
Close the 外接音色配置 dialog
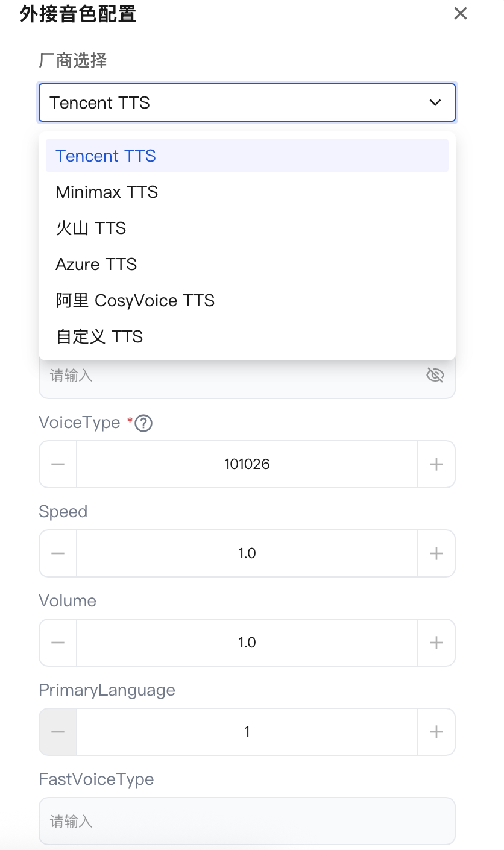461,13
